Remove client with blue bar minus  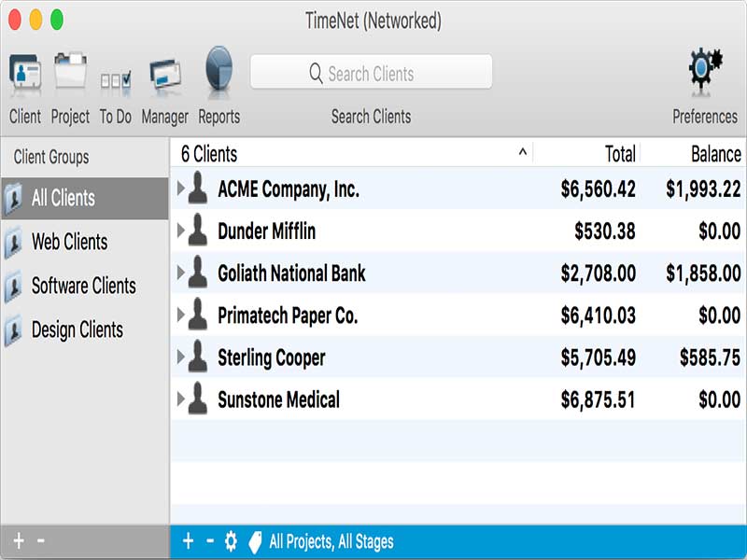(209, 541)
